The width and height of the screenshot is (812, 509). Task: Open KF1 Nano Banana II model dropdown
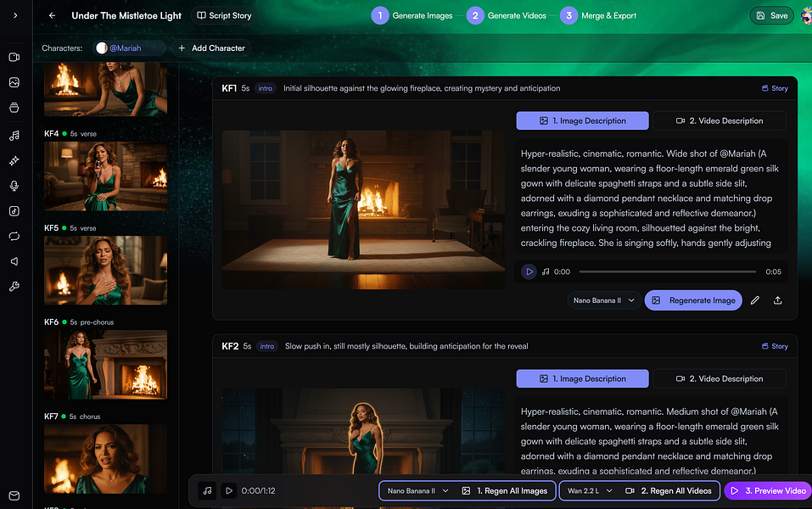[604, 300]
